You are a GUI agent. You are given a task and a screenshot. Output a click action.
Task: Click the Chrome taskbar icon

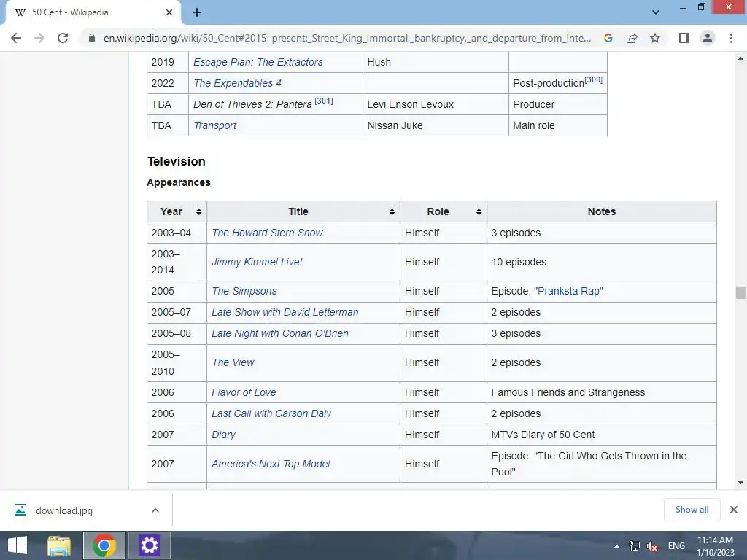pyautogui.click(x=104, y=545)
